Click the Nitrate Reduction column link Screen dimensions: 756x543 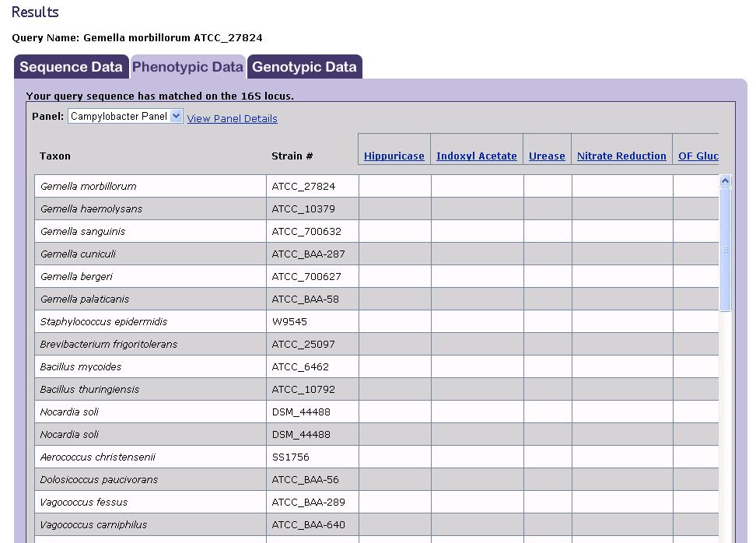621,156
